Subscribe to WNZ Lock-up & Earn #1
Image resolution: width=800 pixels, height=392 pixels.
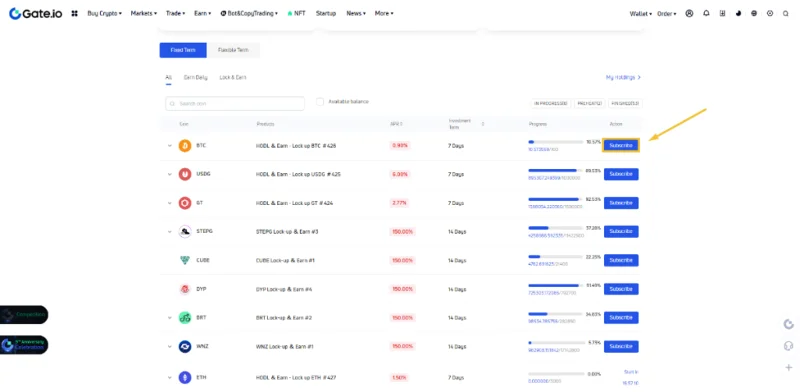tap(621, 346)
